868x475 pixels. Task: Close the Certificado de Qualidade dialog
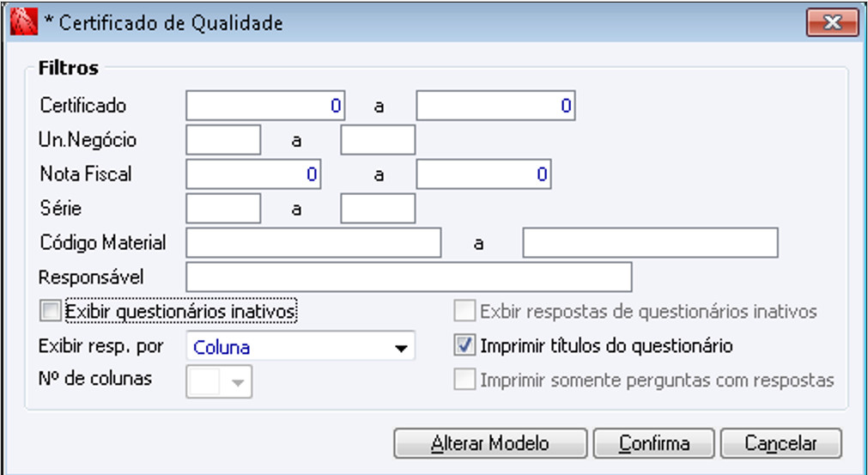click(x=831, y=23)
